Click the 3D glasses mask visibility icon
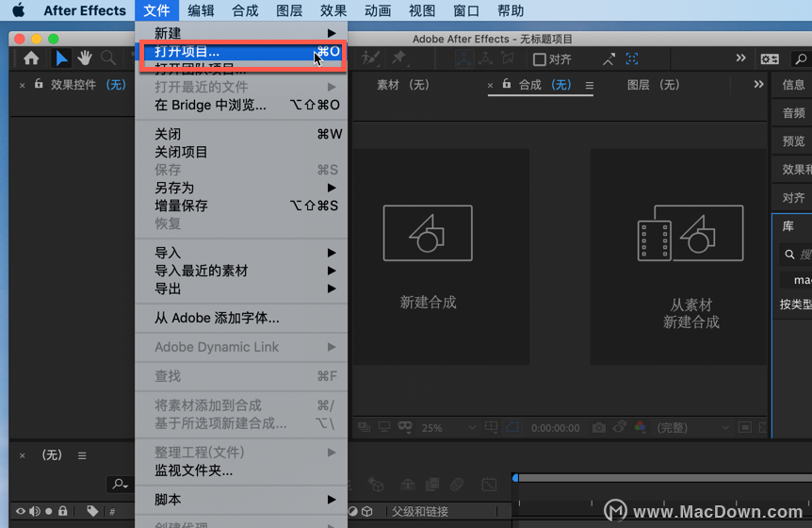Viewport: 812px width, 528px height. [405, 427]
